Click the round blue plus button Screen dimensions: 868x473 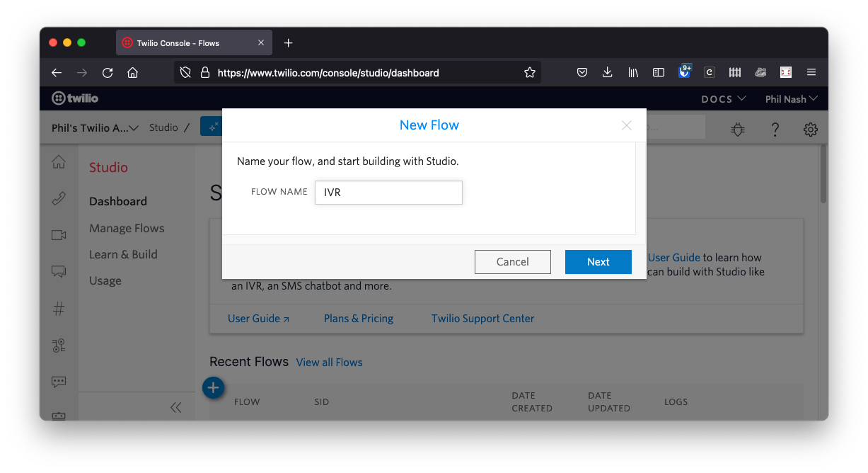click(x=214, y=387)
